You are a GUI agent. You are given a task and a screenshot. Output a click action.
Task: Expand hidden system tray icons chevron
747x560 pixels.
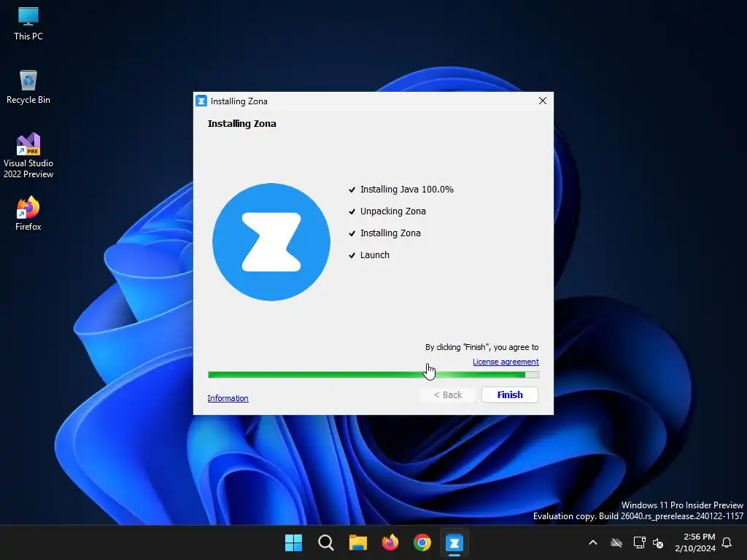click(593, 542)
